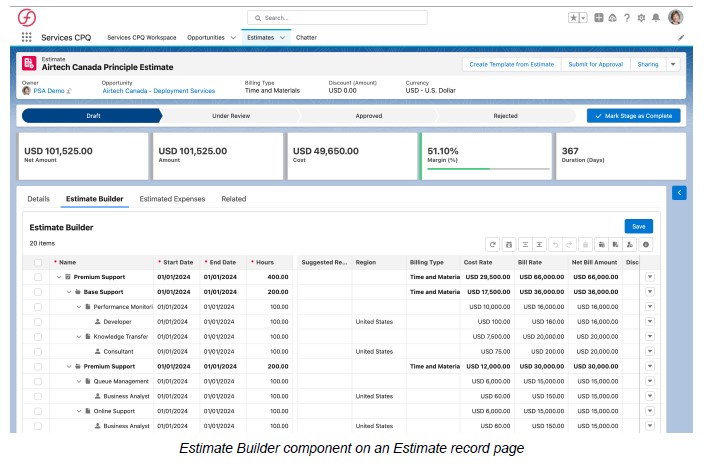Click the help question mark icon
Screen dimensions: 714x471
[627, 18]
